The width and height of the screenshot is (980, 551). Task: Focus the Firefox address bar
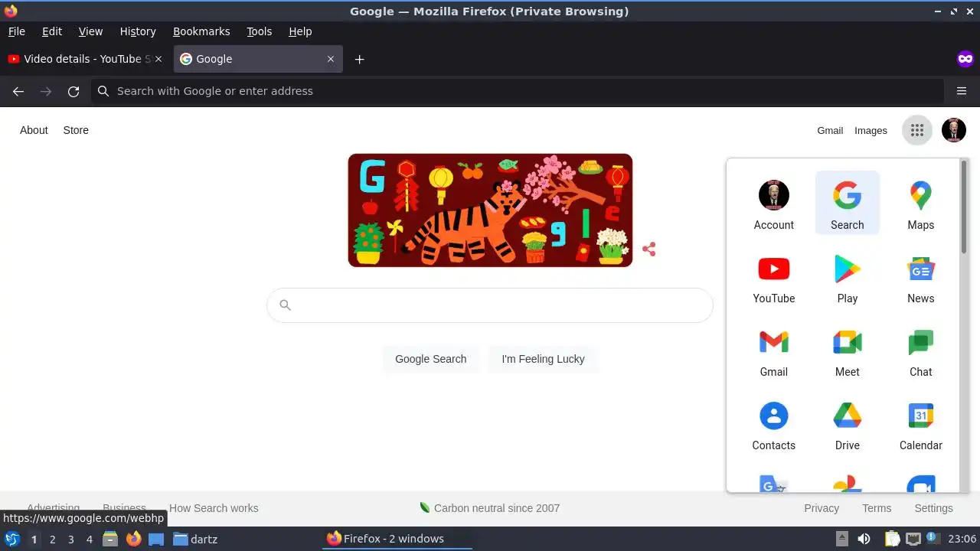coord(518,91)
